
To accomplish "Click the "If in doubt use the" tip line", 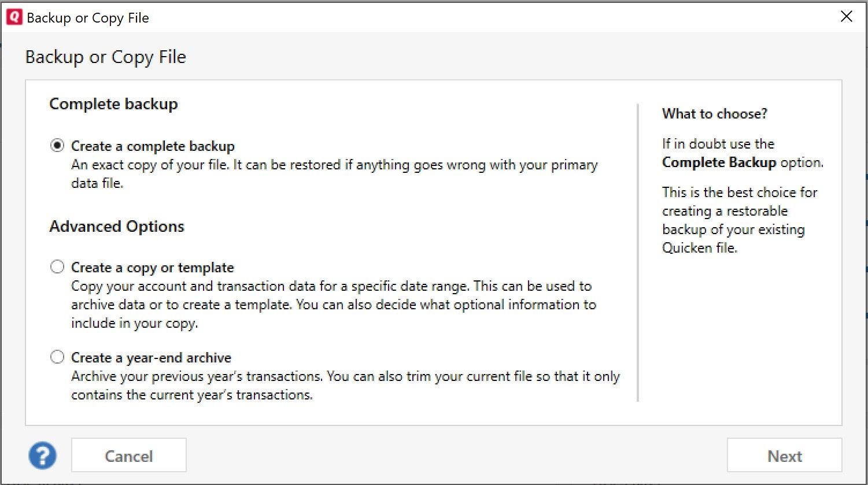I will click(718, 144).
